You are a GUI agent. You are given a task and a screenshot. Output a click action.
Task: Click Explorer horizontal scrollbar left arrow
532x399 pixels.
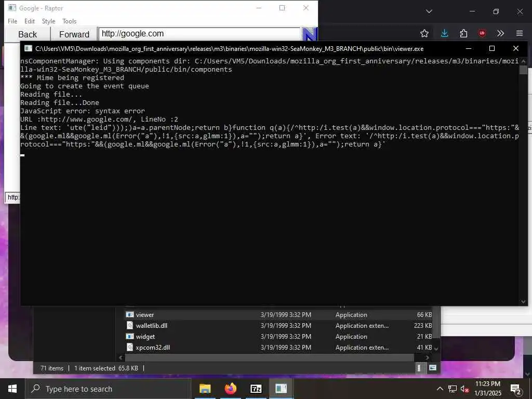(121, 357)
